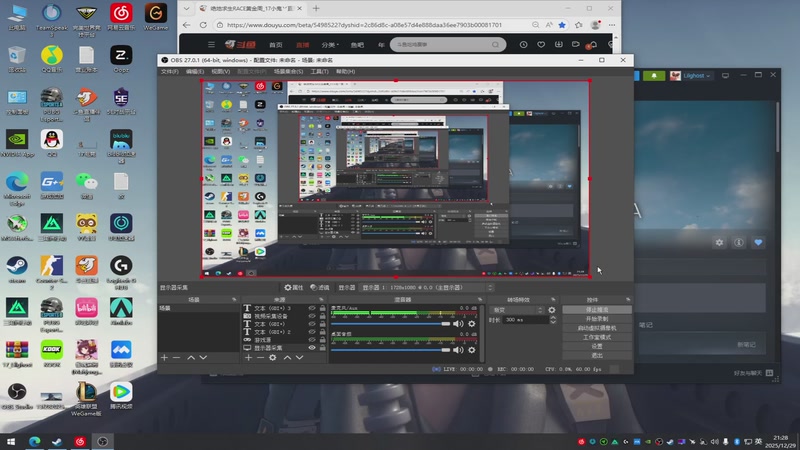This screenshot has height=450, width=800.
Task: Move the selected source up
Action: pyautogui.click(x=287, y=358)
